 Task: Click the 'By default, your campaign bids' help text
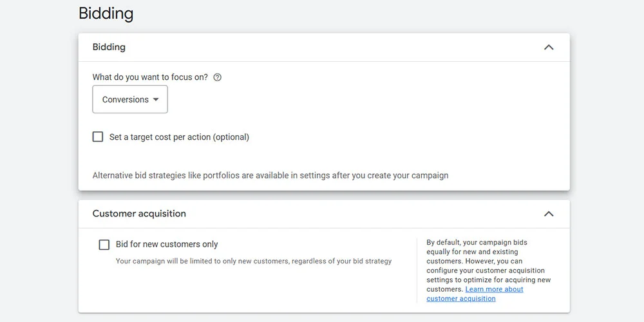pos(477,243)
